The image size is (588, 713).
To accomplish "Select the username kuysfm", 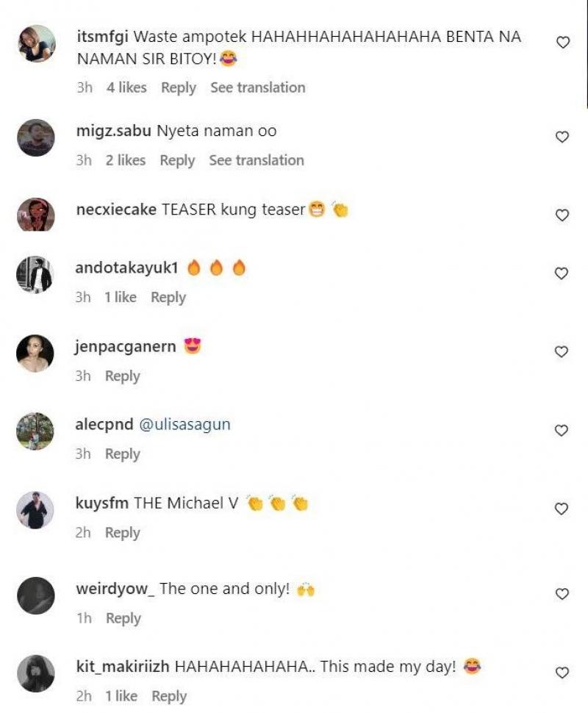I will click(101, 502).
